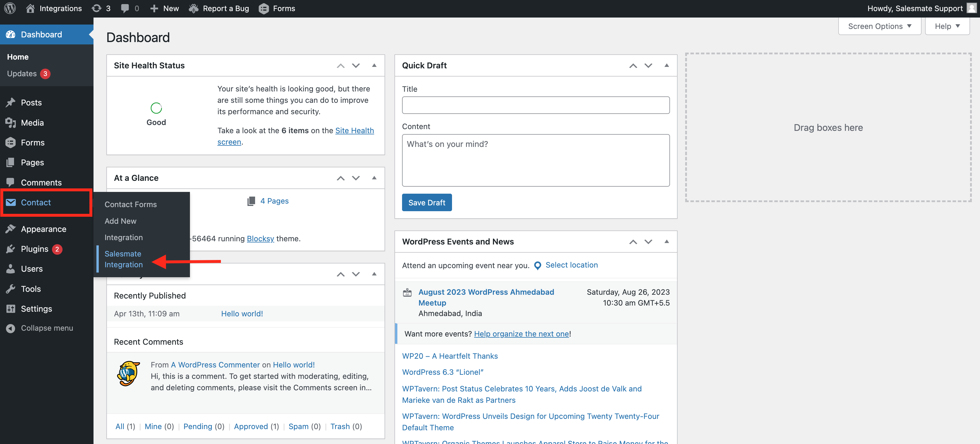Click the Quick Draft Title field
Viewport: 980px width, 444px height.
pyautogui.click(x=536, y=105)
